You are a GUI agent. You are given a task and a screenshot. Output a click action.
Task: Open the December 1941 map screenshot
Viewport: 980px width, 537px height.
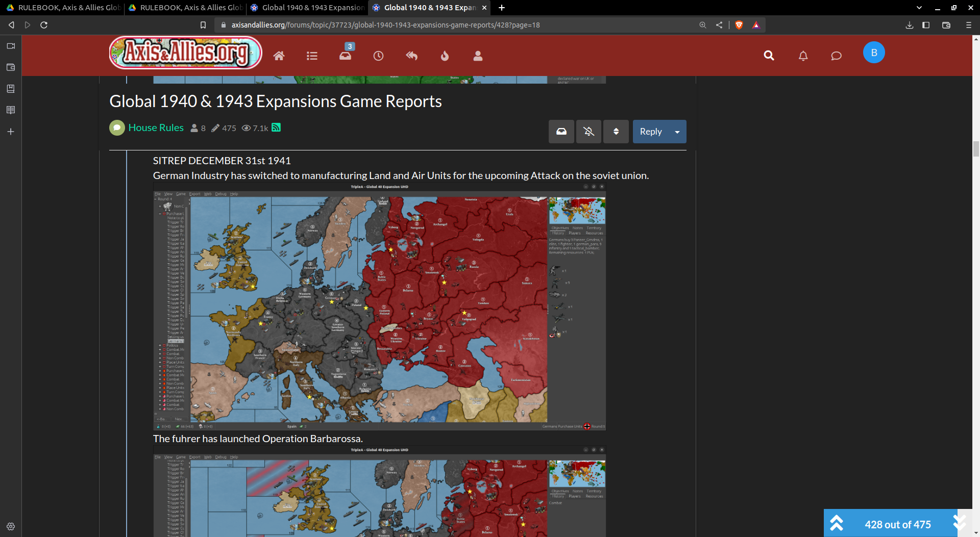379,306
